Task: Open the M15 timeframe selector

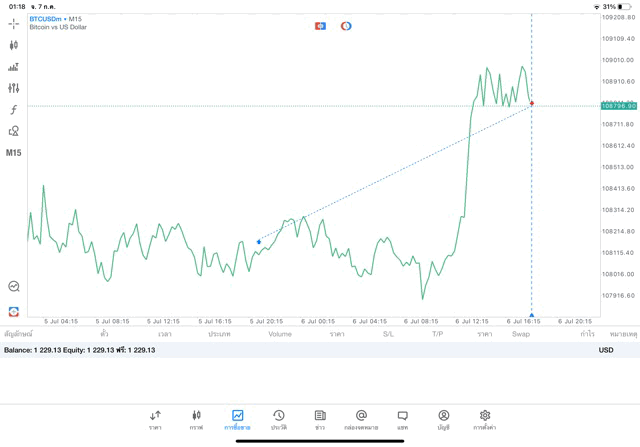Action: pyautogui.click(x=14, y=153)
